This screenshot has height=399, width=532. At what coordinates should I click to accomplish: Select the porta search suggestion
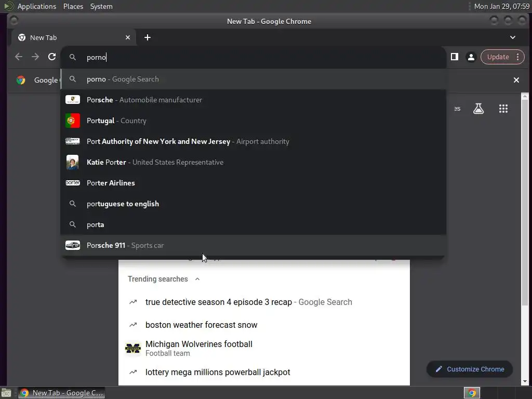click(x=253, y=224)
